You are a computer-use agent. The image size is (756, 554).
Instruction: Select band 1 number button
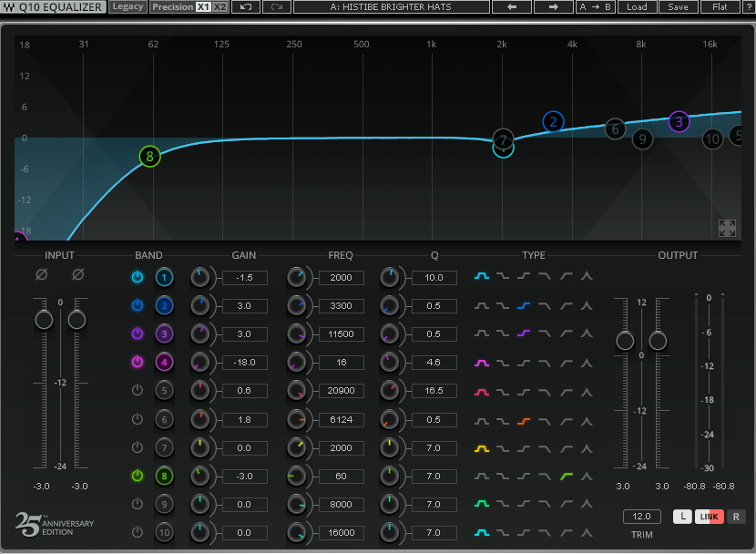tap(164, 277)
